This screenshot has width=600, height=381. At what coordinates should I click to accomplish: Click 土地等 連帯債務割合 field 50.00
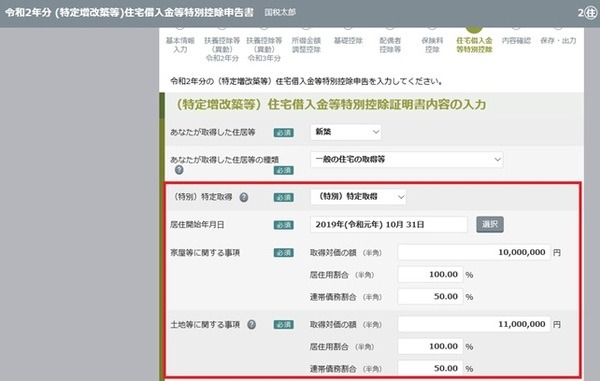click(x=430, y=368)
